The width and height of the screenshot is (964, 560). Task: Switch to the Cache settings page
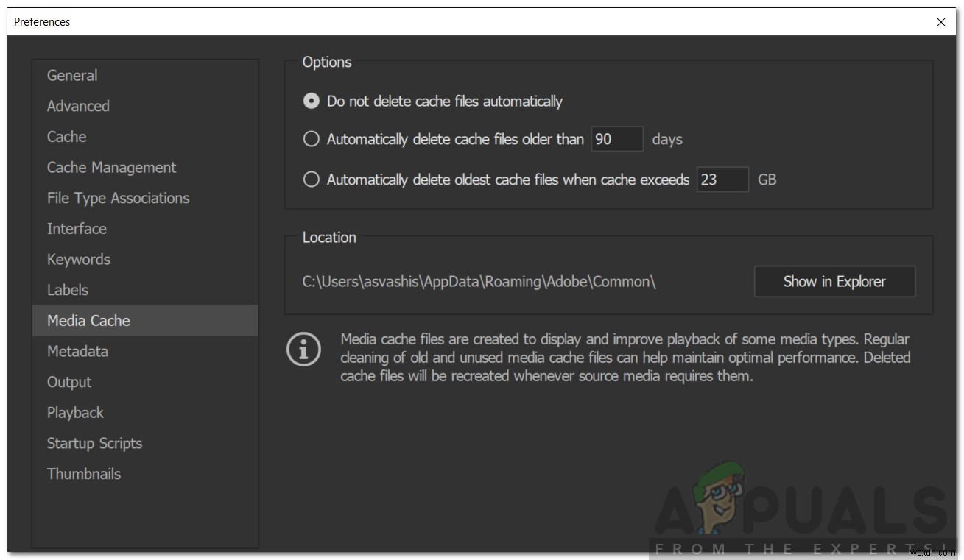tap(66, 137)
